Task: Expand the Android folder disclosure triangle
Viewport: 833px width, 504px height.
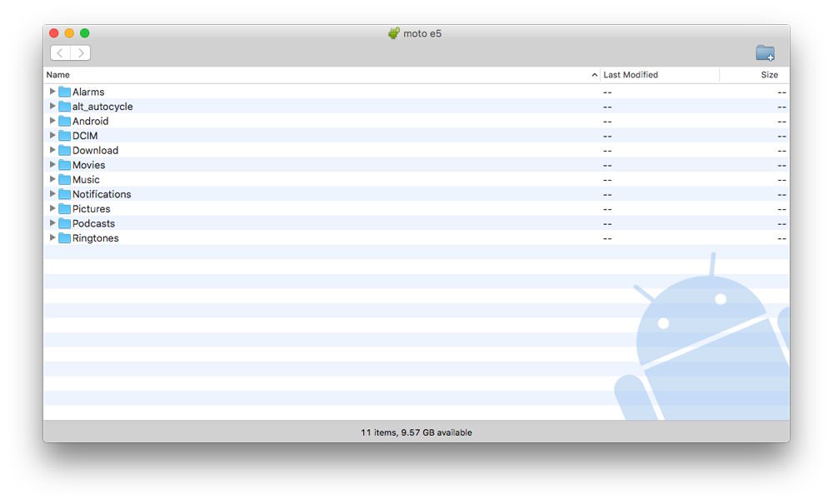Action: 52,121
